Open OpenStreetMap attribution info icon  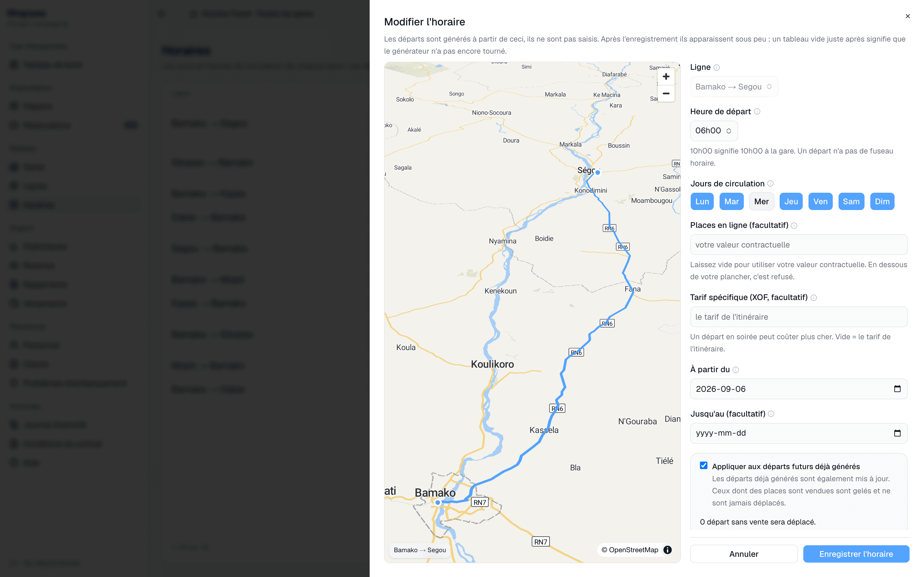(667, 550)
